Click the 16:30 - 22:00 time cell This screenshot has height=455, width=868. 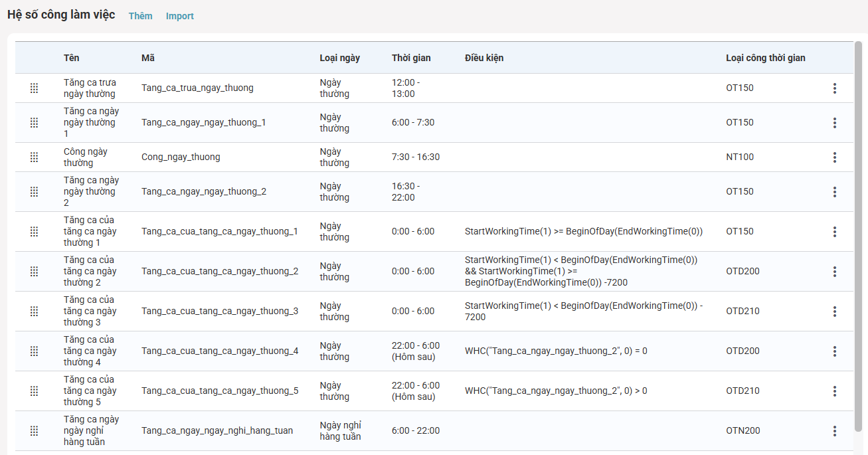pos(406,192)
